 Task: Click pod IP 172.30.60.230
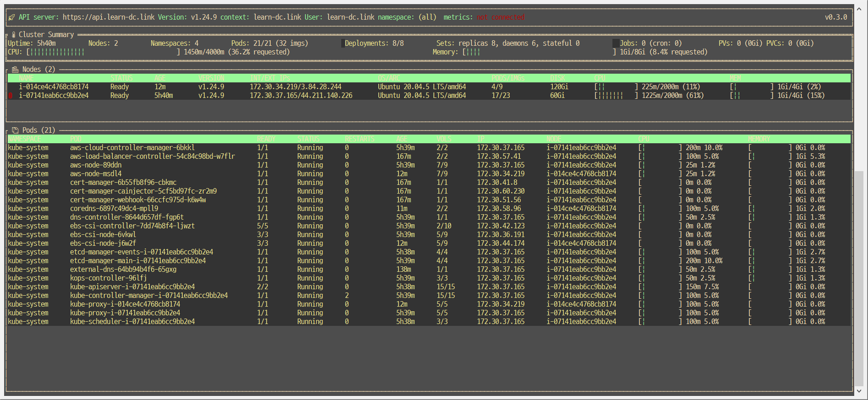click(501, 191)
